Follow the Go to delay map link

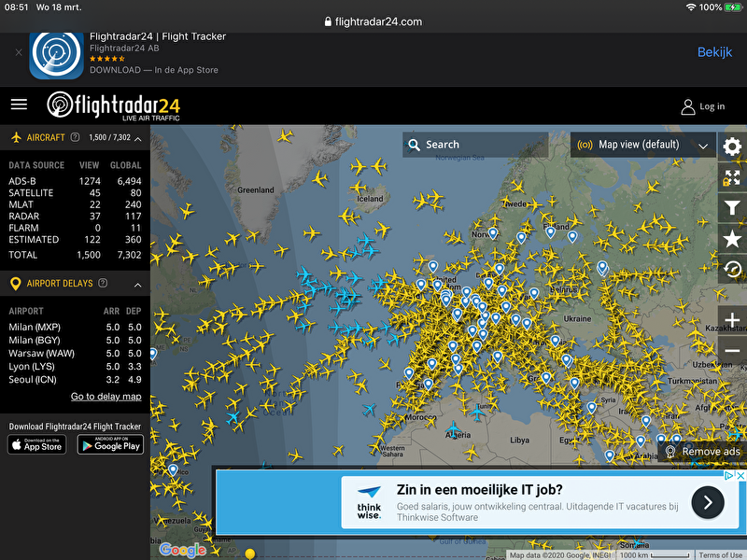[x=106, y=396]
